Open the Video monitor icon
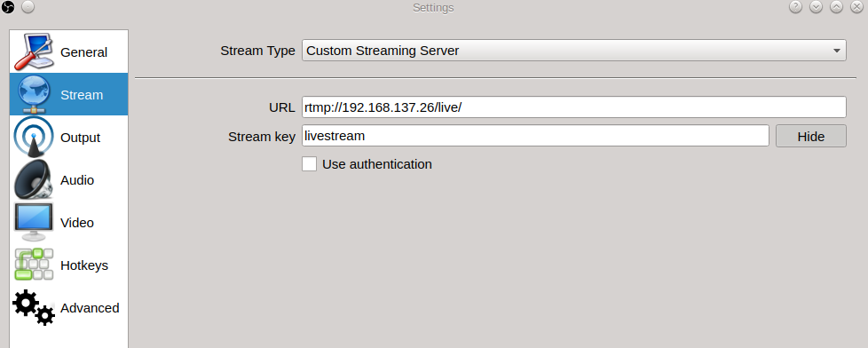This screenshot has width=868, height=348. click(x=34, y=222)
